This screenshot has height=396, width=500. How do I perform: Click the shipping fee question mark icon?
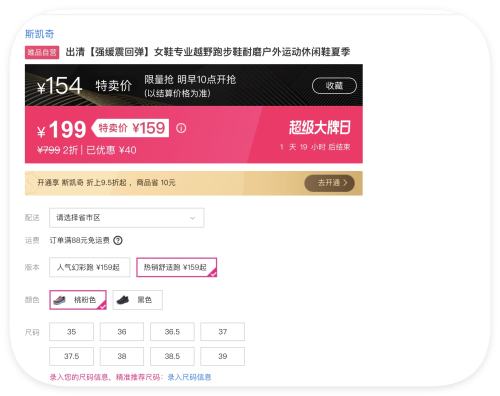point(118,240)
